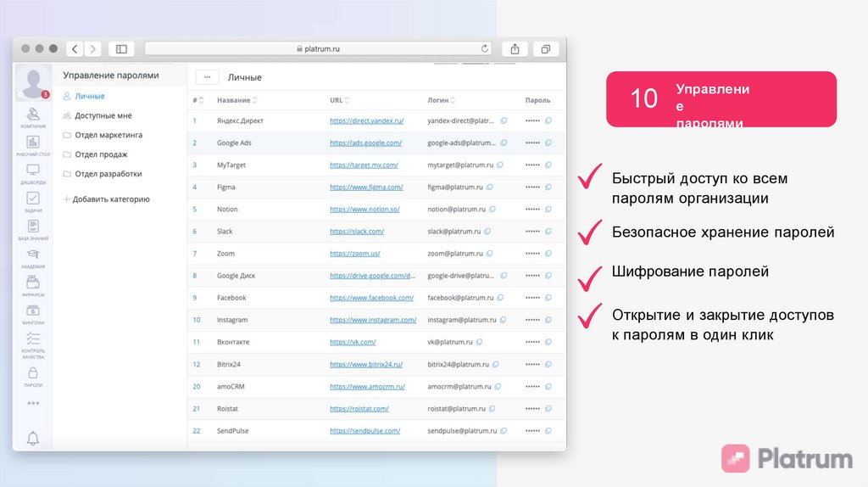
Task: Sort table by Логин column
Action: pyautogui.click(x=441, y=100)
